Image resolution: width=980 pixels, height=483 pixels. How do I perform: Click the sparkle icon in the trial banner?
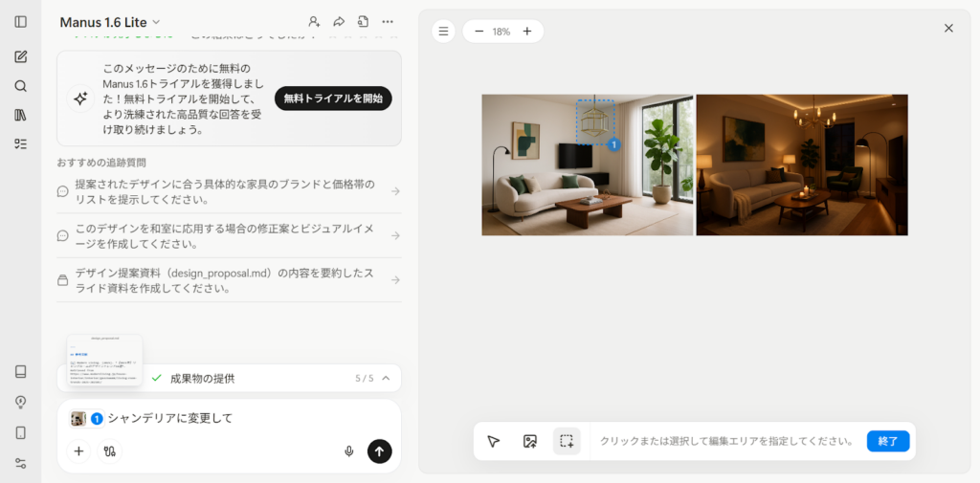click(x=80, y=99)
